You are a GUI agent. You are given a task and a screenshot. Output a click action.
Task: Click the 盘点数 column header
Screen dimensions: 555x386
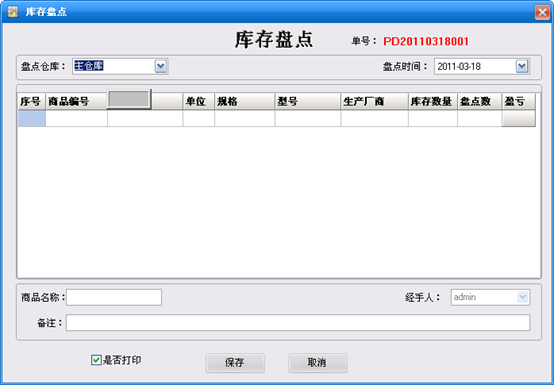coord(479,102)
